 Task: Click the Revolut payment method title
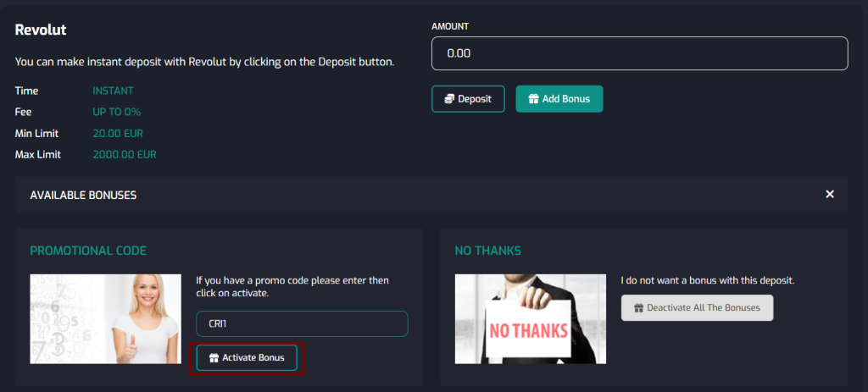tap(41, 30)
